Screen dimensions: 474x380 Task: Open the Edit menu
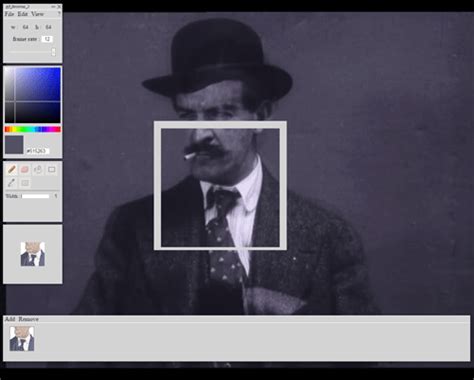(x=22, y=14)
